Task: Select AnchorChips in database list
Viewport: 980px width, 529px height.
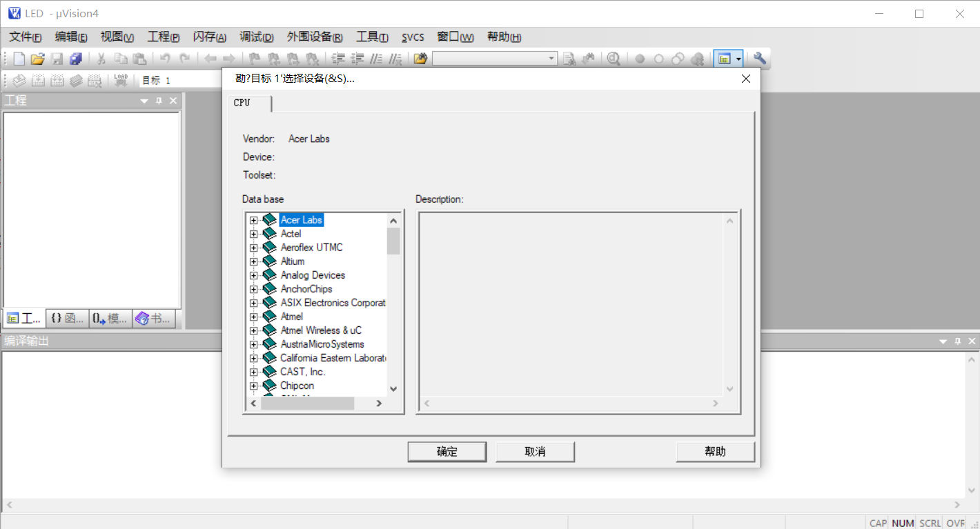Action: 306,289
